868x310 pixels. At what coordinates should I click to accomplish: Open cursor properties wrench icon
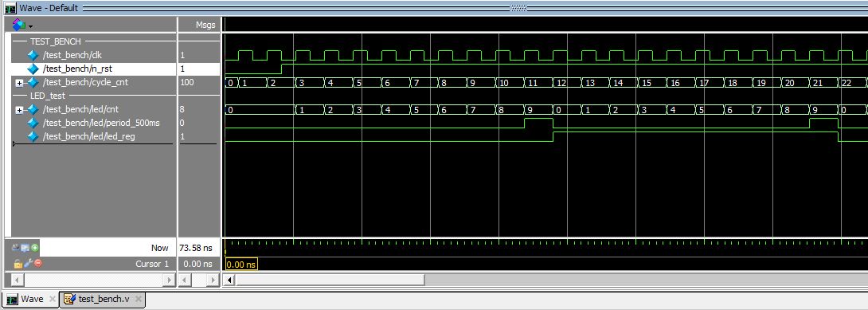point(27,264)
